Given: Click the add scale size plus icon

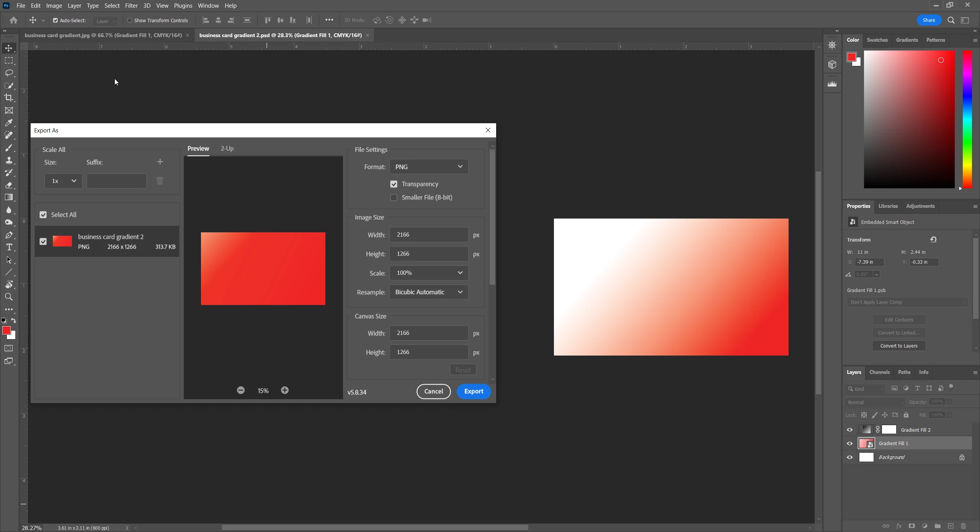Looking at the screenshot, I should pos(160,162).
